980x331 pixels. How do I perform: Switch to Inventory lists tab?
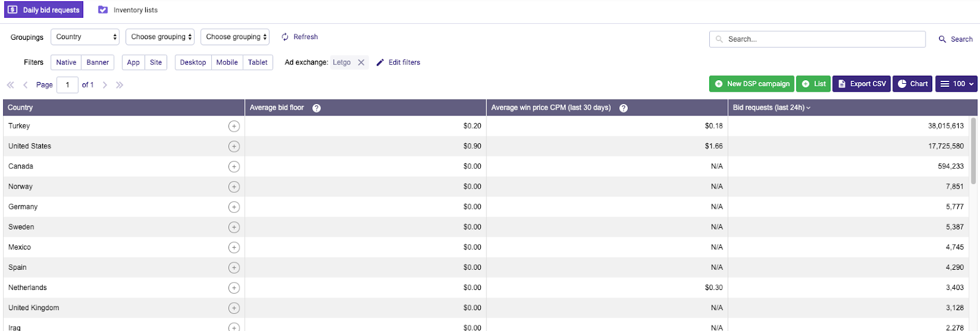point(128,10)
